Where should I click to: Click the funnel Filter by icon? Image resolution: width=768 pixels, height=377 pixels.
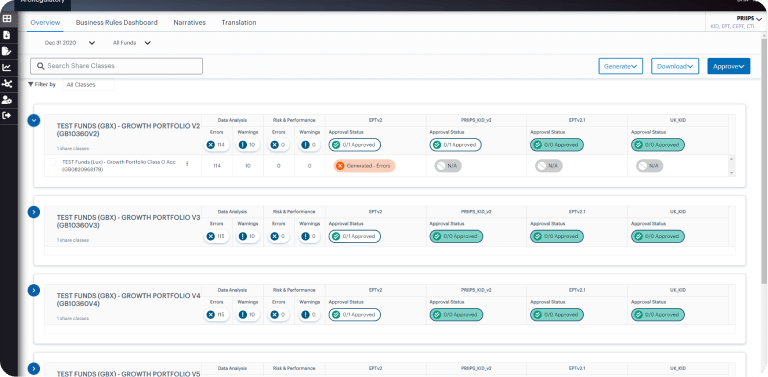click(31, 84)
